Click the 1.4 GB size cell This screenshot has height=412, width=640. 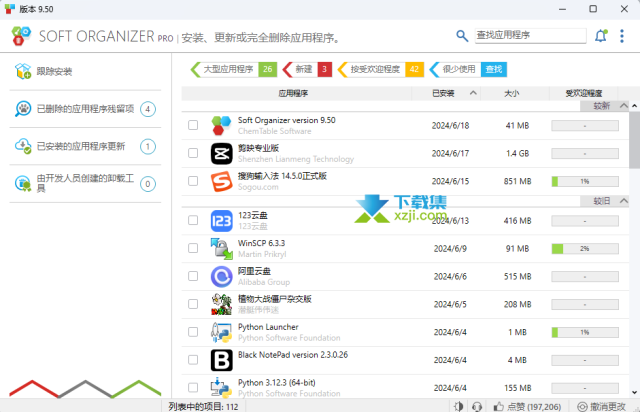[x=518, y=154]
